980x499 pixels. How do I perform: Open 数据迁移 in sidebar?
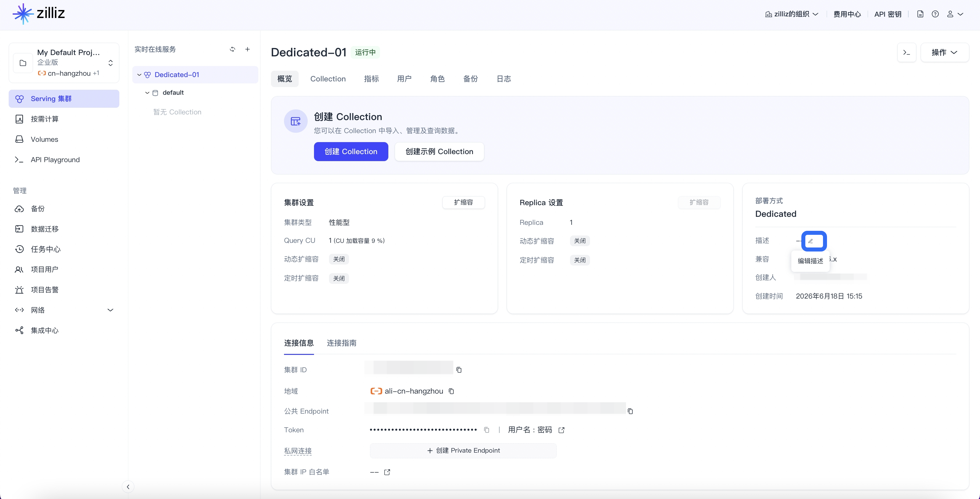point(64,229)
